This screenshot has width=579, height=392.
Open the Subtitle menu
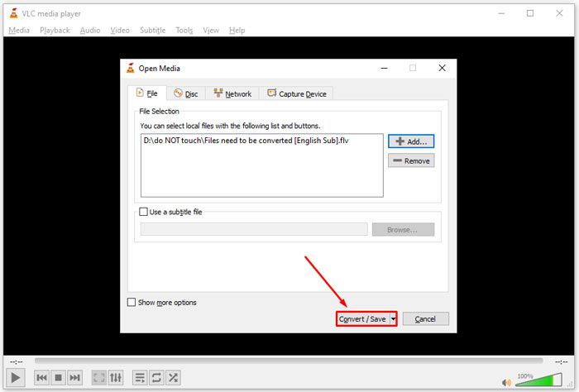point(152,31)
